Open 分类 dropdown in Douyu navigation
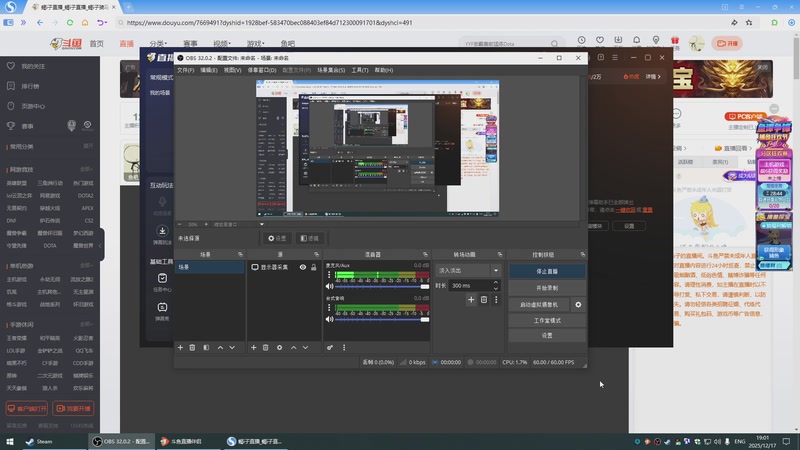Image resolution: width=800 pixels, height=450 pixels. pyautogui.click(x=159, y=44)
